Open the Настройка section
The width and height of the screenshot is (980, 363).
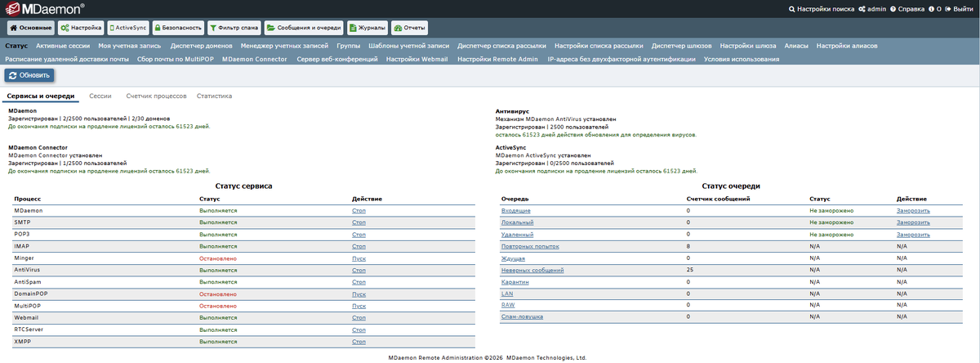pos(81,27)
